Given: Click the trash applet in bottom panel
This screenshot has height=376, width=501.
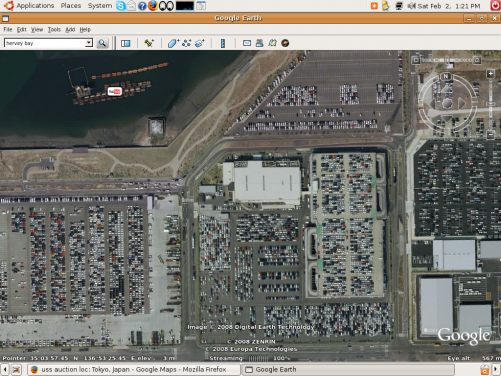Looking at the screenshot, I should click(484, 369).
